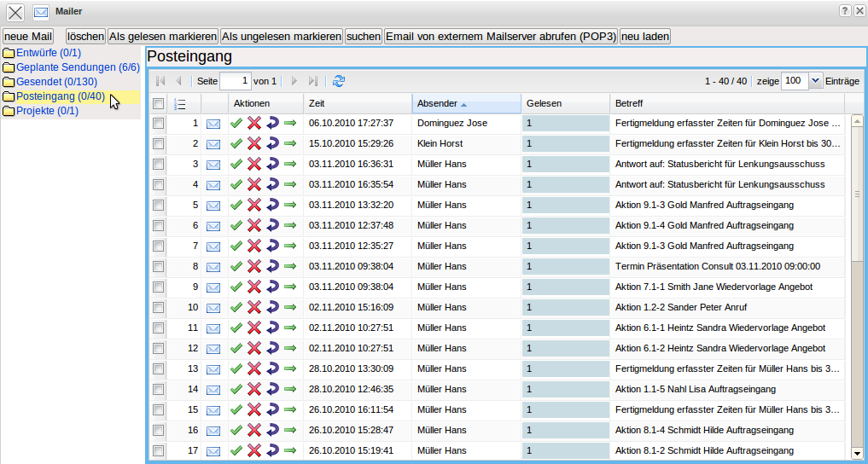Tick the checkbox for row 2
This screenshot has width=868, height=464.
(x=158, y=143)
